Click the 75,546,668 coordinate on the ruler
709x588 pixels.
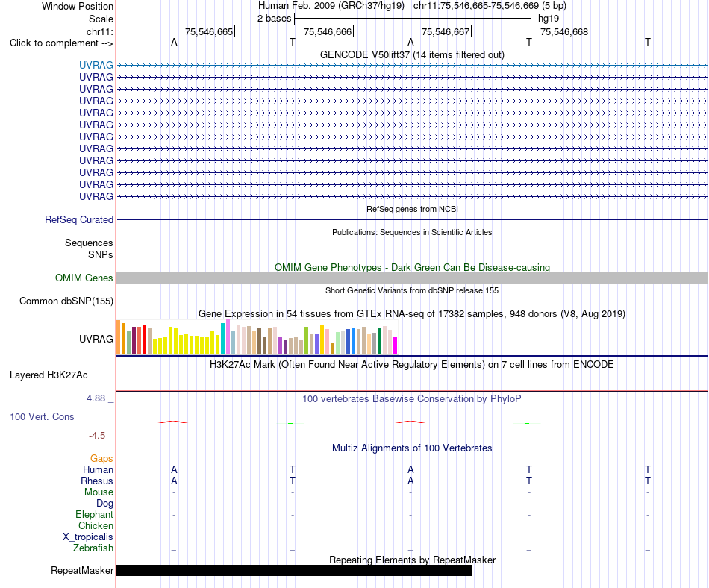[x=564, y=31]
